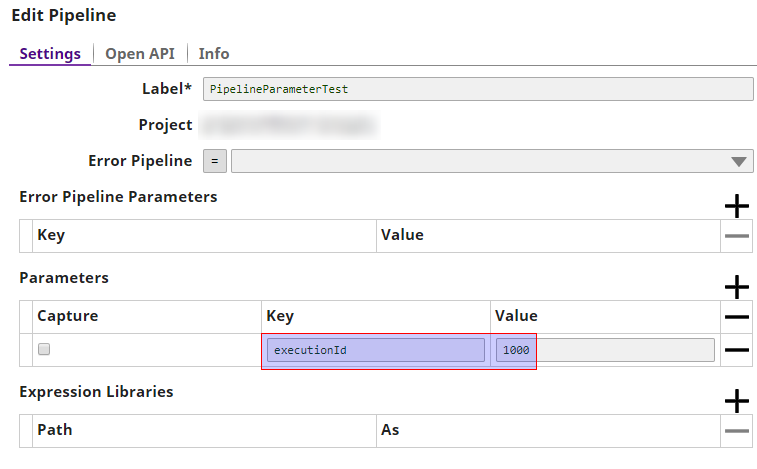This screenshot has height=469, width=757.
Task: Click the Key header in Parameters table
Action: 280,316
